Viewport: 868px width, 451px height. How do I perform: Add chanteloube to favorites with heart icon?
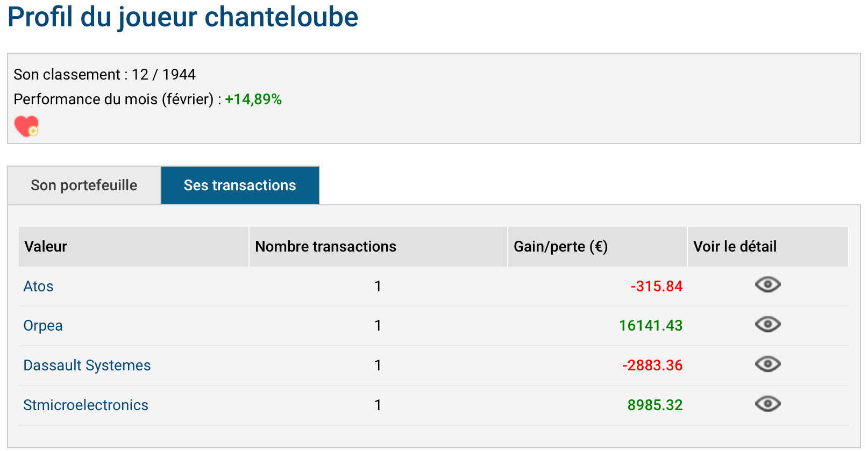click(26, 126)
